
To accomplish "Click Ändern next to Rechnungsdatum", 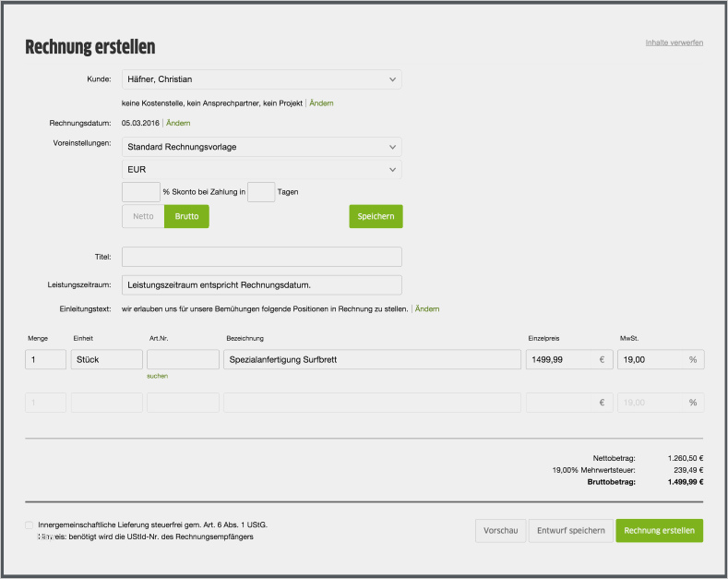I will tap(178, 123).
